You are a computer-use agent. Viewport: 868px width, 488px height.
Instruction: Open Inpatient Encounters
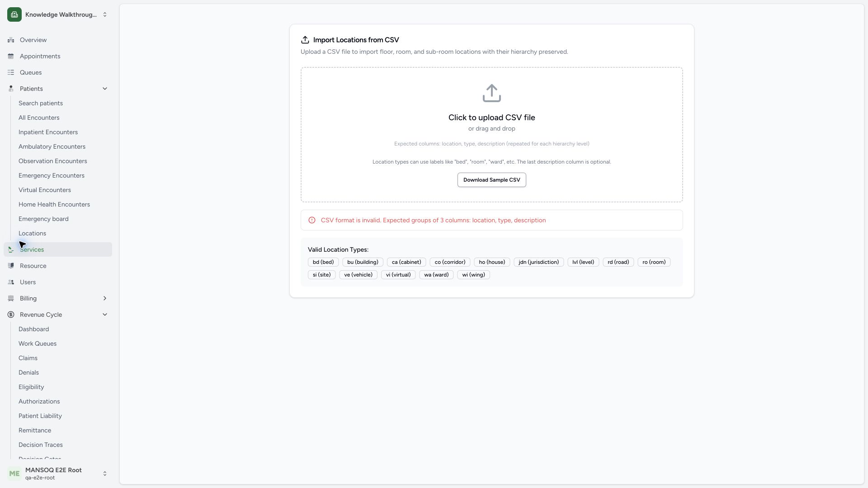tap(48, 132)
